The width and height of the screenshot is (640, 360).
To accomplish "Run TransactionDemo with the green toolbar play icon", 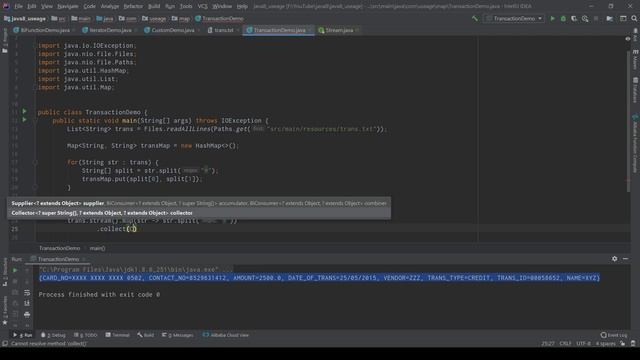I will tap(553, 18).
